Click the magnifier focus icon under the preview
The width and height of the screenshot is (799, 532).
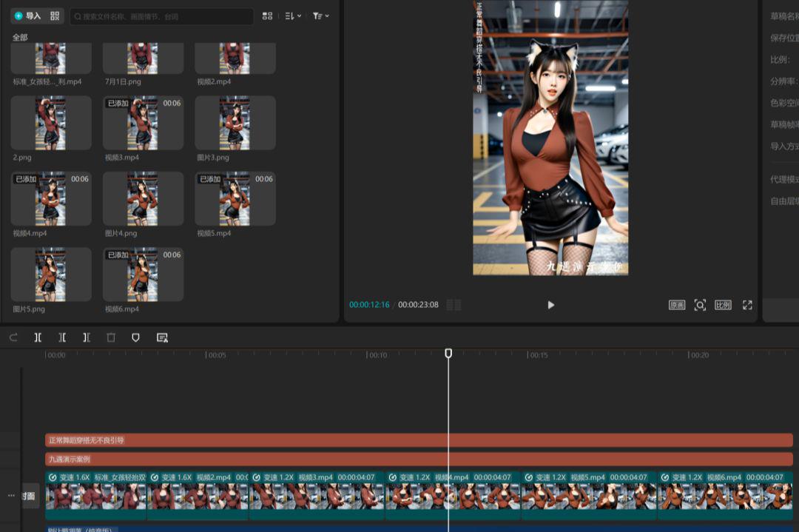point(700,305)
